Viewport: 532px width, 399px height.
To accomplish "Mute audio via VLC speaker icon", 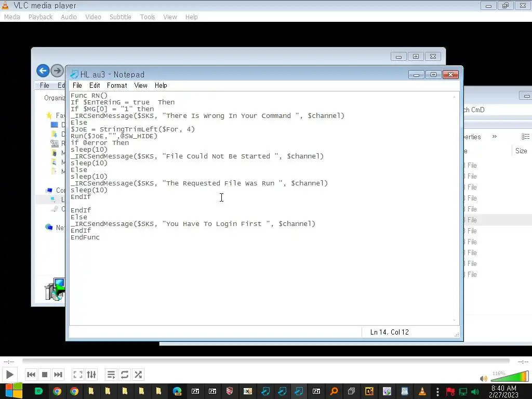I will click(x=484, y=378).
